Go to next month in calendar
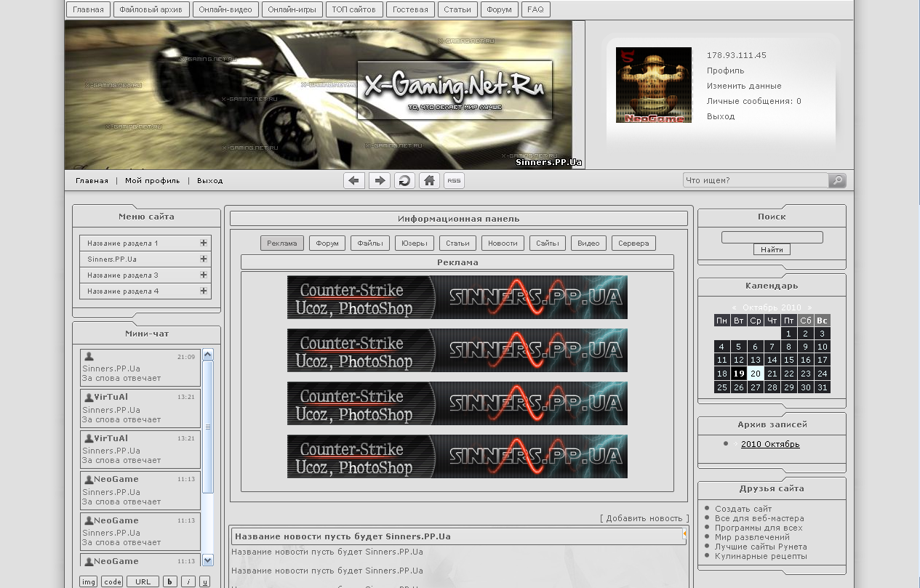Screen dimensions: 920x588 (x=809, y=307)
